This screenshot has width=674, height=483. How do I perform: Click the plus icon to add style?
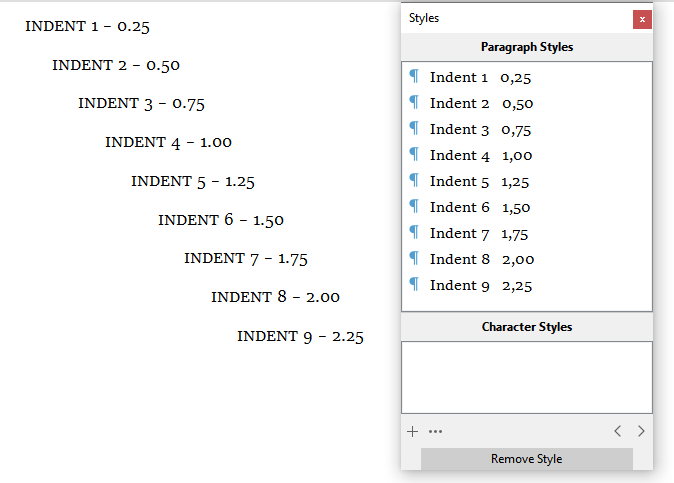coord(412,432)
